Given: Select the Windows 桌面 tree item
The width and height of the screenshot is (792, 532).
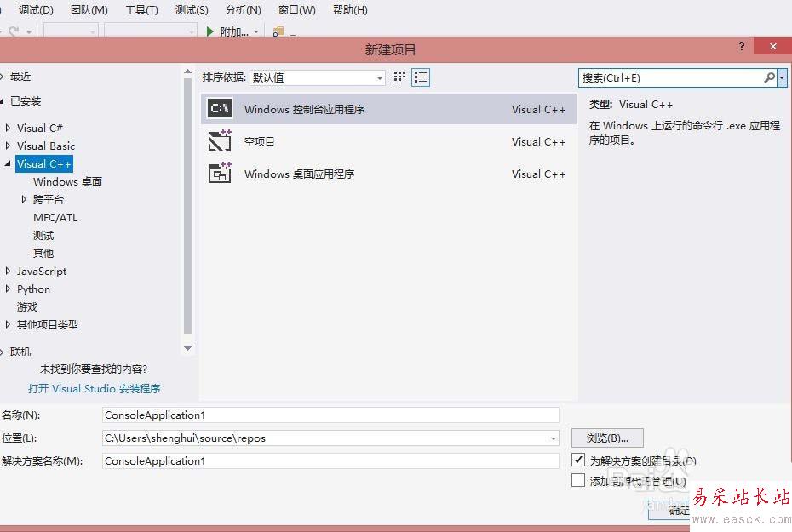Looking at the screenshot, I should [67, 181].
